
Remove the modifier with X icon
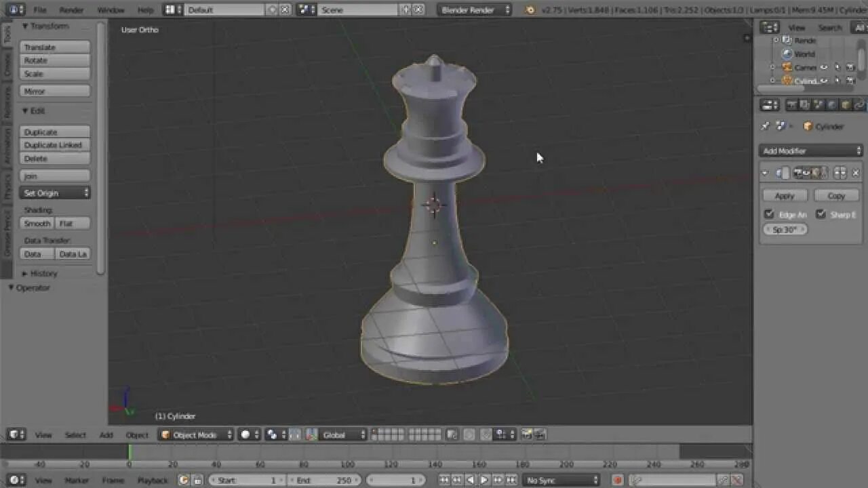[x=855, y=173]
